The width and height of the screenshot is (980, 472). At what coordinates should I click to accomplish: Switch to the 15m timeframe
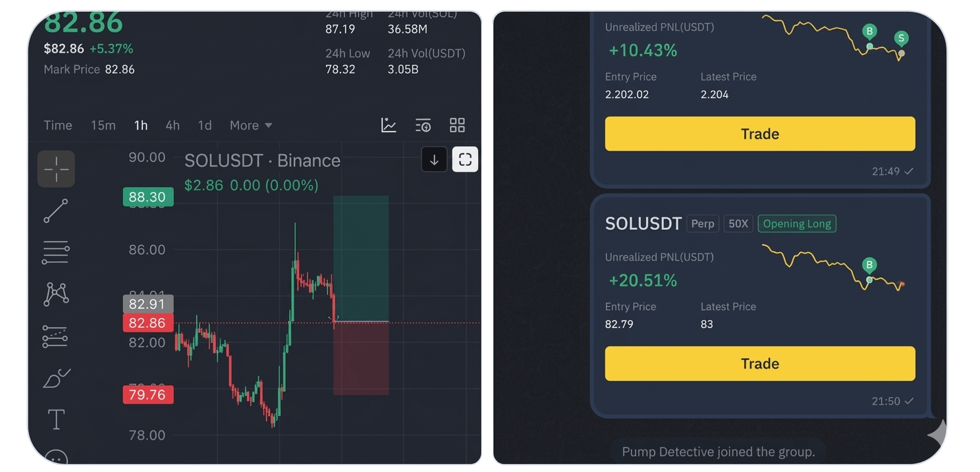(x=103, y=125)
